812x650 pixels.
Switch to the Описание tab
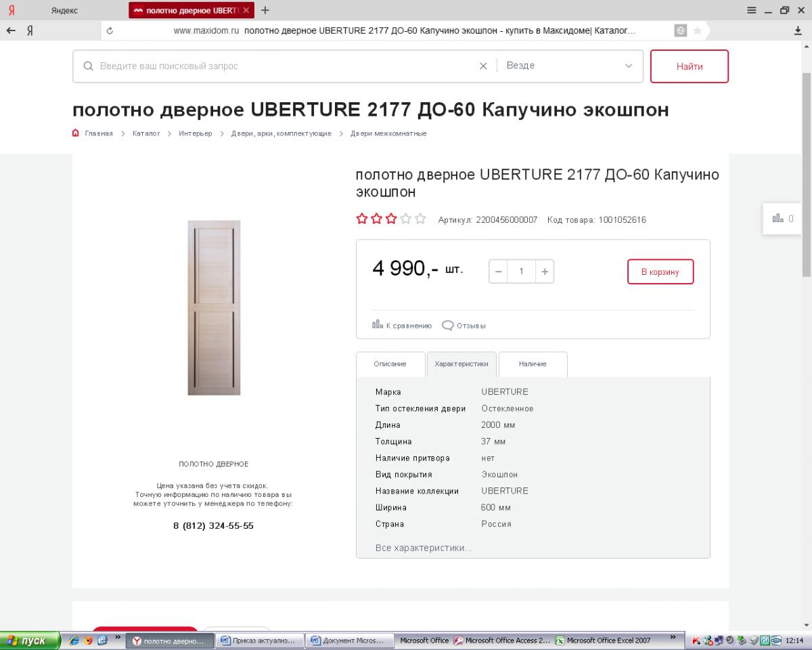tap(390, 364)
